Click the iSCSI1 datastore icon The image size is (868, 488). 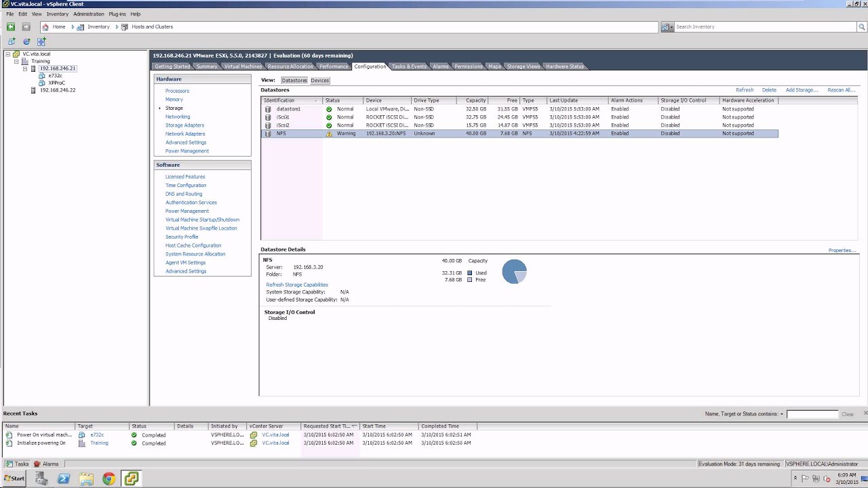[x=268, y=117]
